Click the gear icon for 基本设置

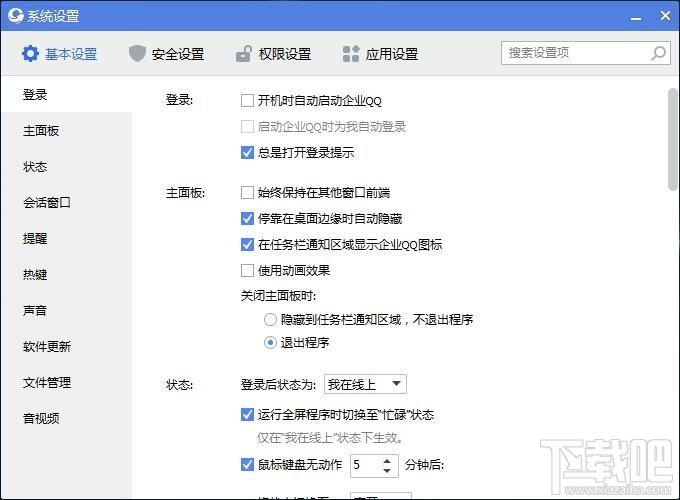pos(30,54)
